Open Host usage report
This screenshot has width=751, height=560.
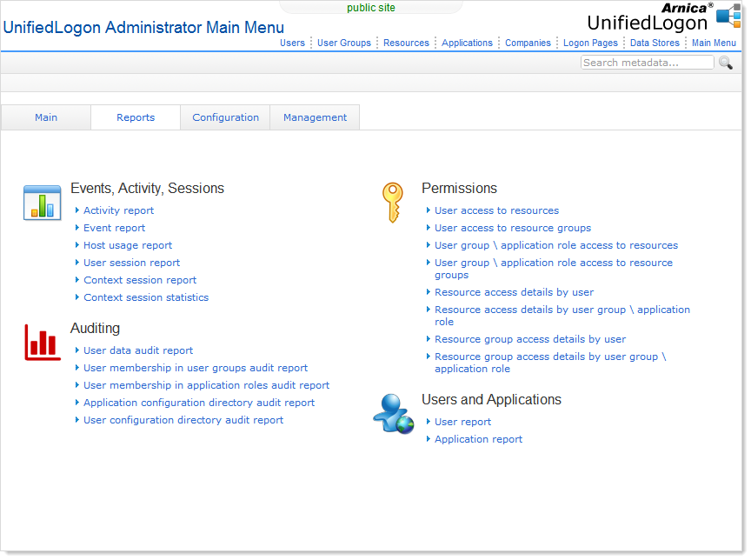(128, 245)
